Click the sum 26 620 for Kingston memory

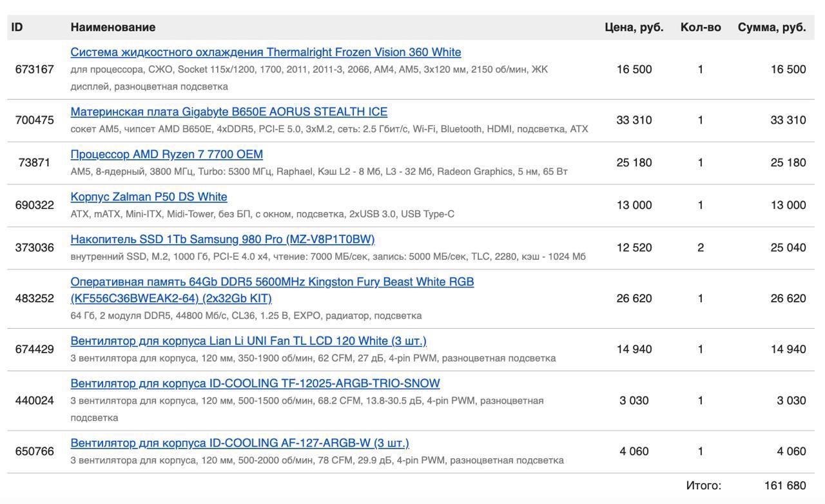coord(788,298)
